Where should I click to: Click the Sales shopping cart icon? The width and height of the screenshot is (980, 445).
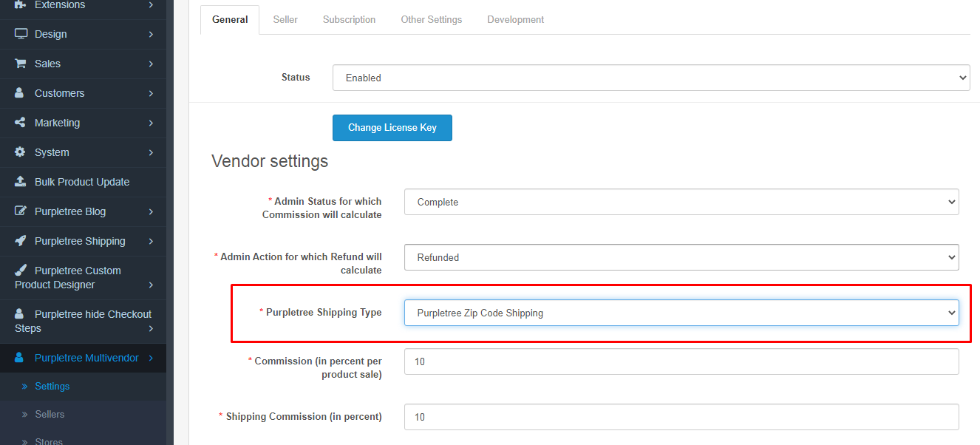click(x=21, y=64)
